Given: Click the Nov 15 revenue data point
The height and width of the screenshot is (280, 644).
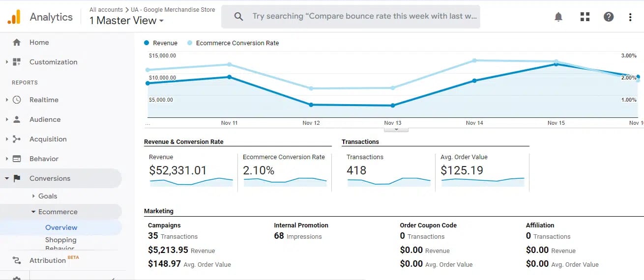Looking at the screenshot, I should click(x=556, y=64).
